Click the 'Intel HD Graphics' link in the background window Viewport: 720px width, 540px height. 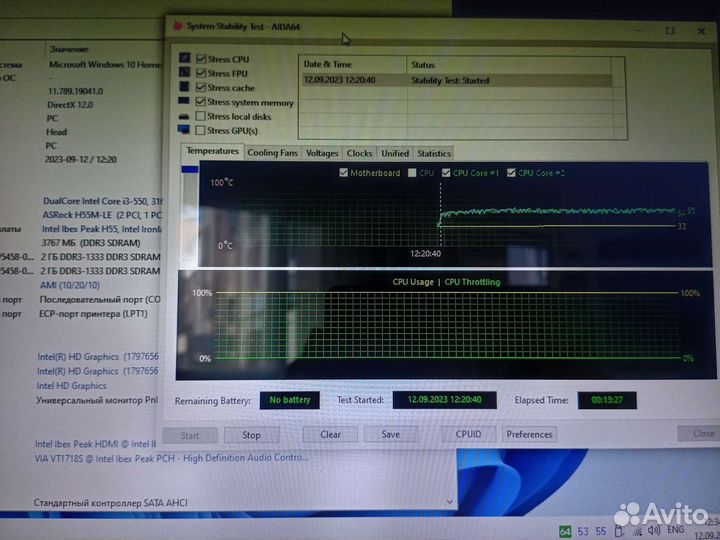point(71,386)
